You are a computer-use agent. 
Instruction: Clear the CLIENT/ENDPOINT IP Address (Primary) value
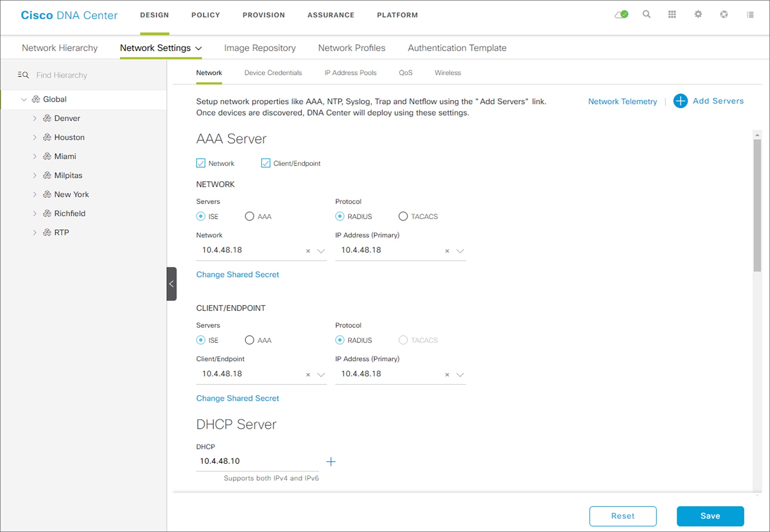[x=447, y=375]
